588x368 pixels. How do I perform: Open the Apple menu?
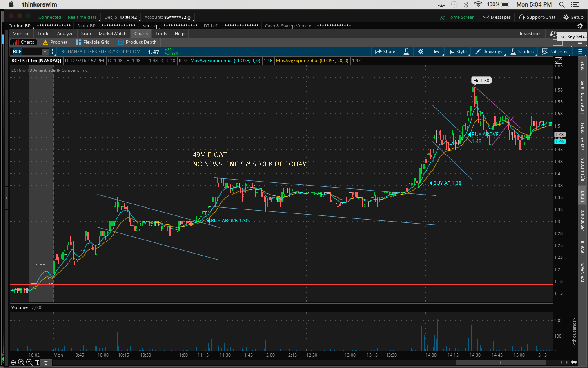click(x=11, y=4)
